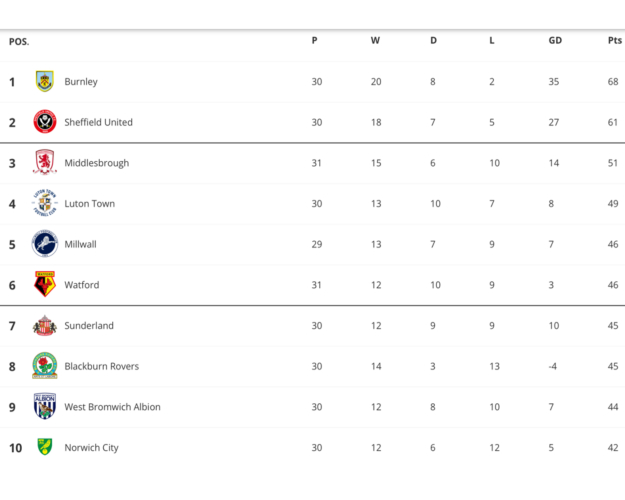Select the Luton Town team name
Screen dimensions: 625x500
click(x=89, y=204)
